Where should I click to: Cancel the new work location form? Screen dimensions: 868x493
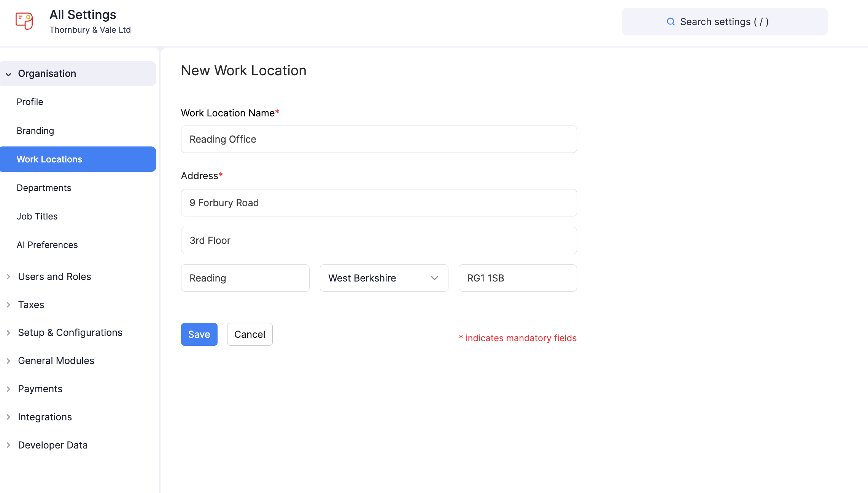(250, 334)
